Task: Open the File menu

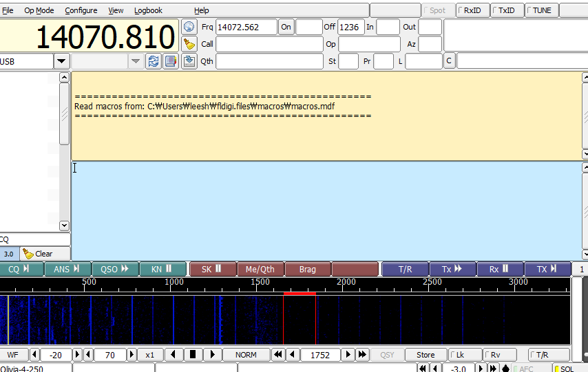Action: point(8,10)
